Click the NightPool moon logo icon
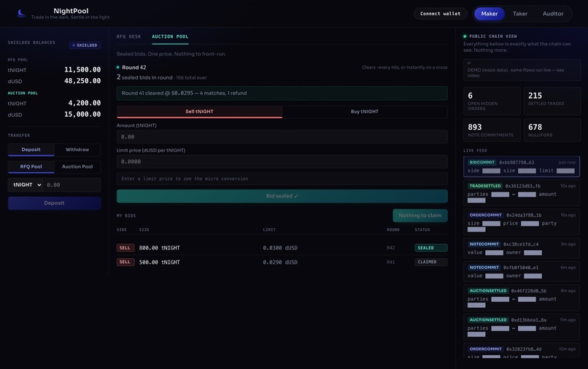 [x=21, y=14]
